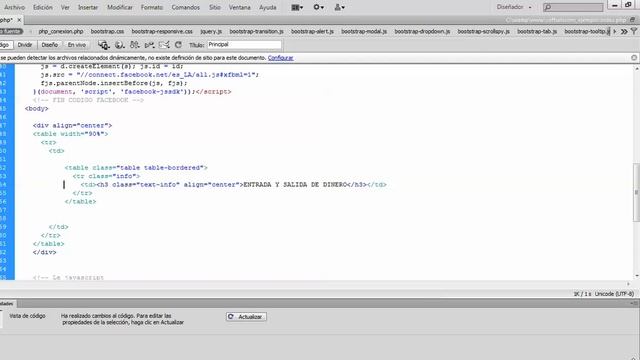Open the Archivo menu

15,7
